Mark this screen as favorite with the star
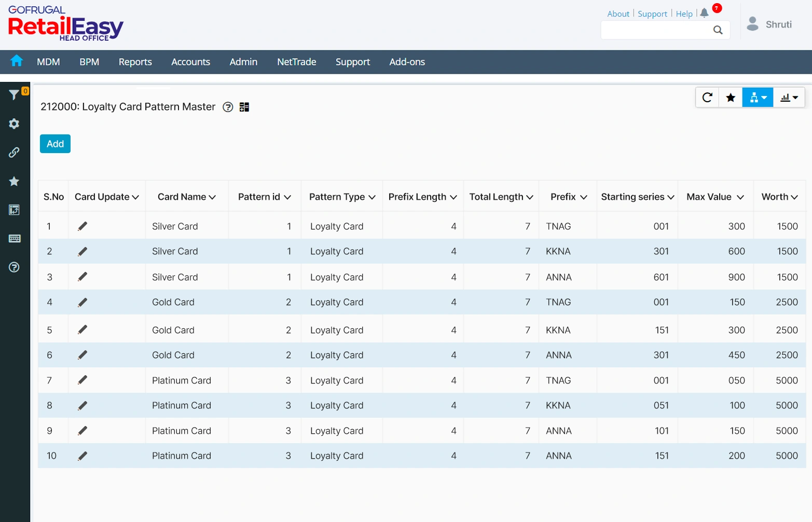This screenshot has width=812, height=522. pos(731,97)
